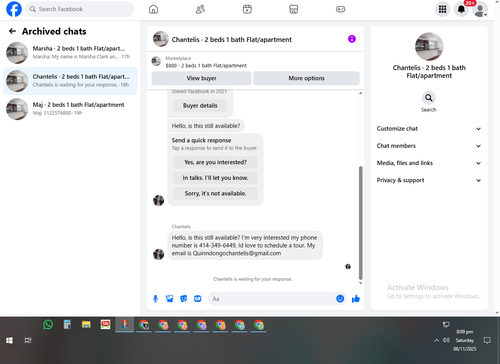Open Marsha's archived chat
This screenshot has height=364, width=500.
point(70,53)
